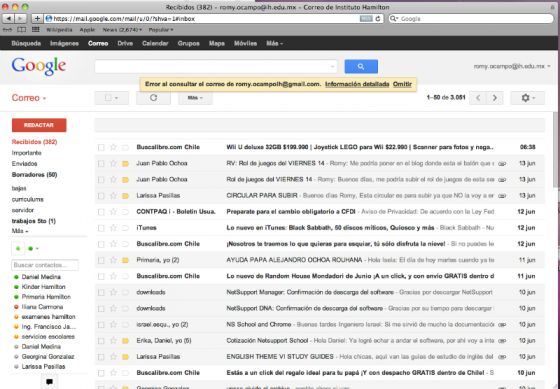The width and height of the screenshot is (560, 389).
Task: Expand the Correo product switcher dropdown
Action: pos(29,98)
